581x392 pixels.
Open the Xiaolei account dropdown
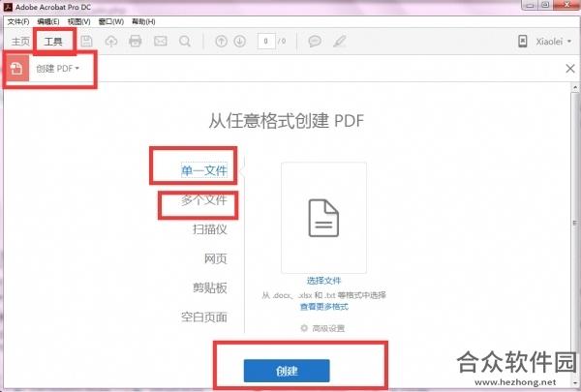click(x=554, y=41)
